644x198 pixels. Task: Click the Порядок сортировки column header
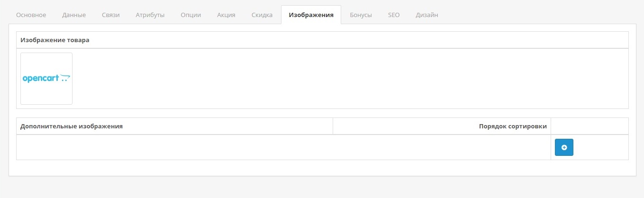click(x=513, y=126)
